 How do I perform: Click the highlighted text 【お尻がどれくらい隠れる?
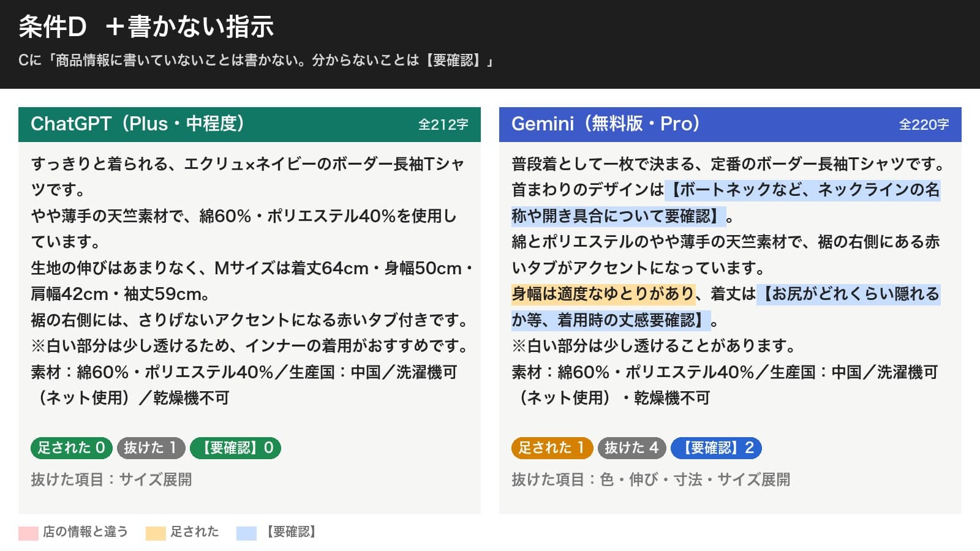point(848,294)
